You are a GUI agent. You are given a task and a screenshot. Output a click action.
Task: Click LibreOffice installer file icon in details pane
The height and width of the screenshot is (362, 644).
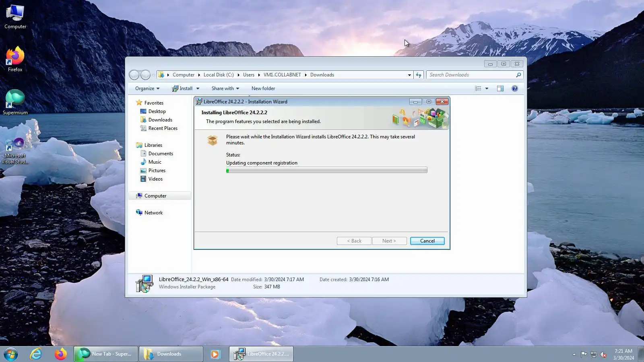coord(144,283)
